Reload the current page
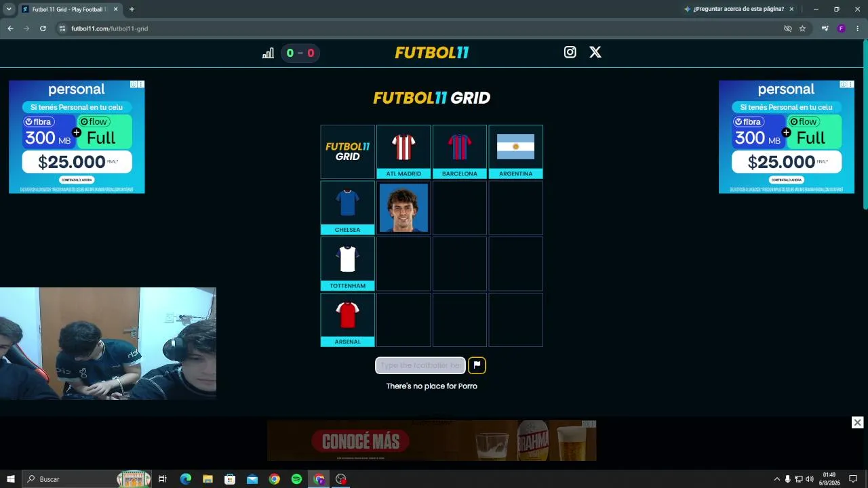This screenshot has width=868, height=488. [43, 28]
